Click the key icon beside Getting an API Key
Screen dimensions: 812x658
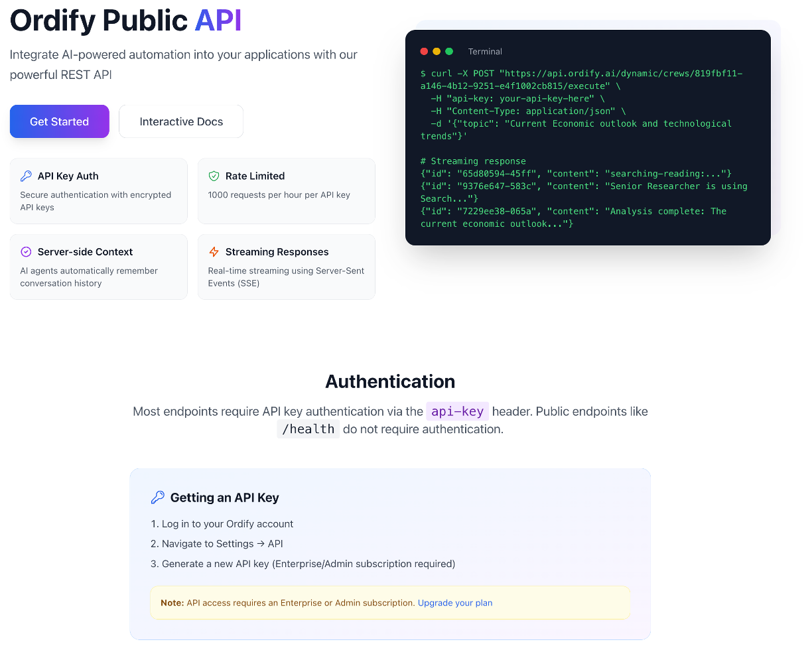point(159,497)
